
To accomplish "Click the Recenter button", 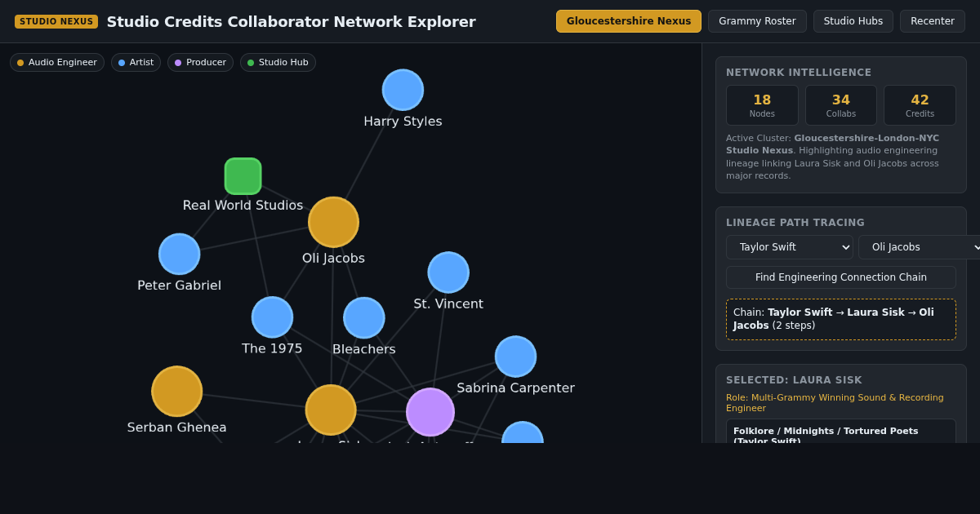I will (x=933, y=21).
